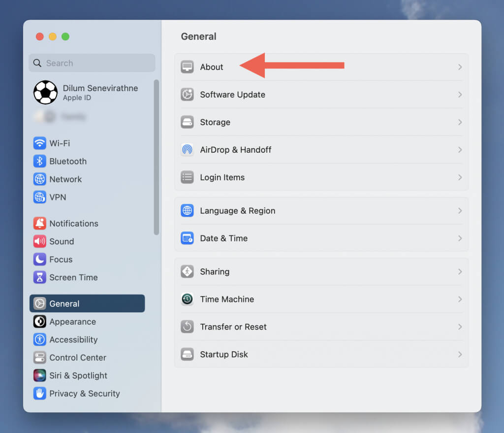The width and height of the screenshot is (504, 433).
Task: Click the "Time Machine" label
Action: [227, 299]
